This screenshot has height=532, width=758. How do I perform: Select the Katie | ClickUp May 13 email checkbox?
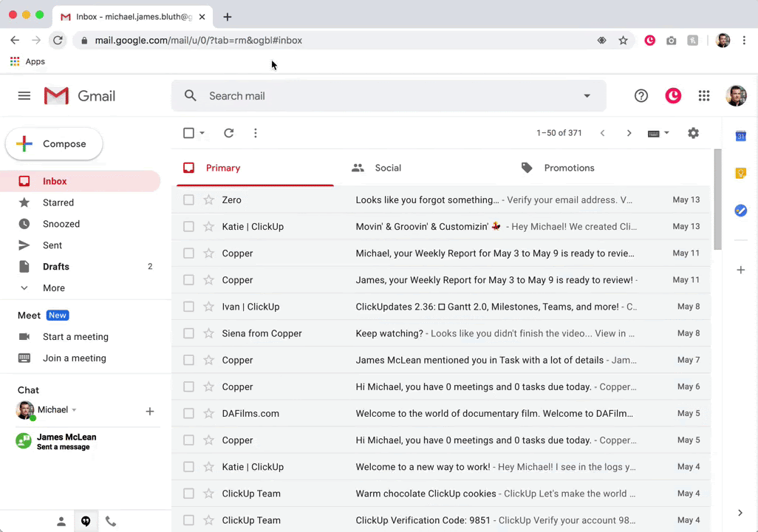pos(188,227)
